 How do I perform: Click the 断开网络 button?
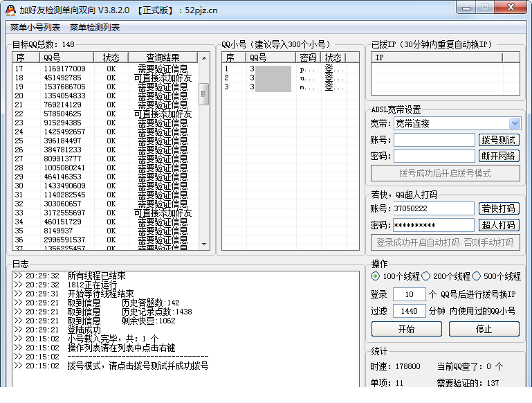[499, 156]
